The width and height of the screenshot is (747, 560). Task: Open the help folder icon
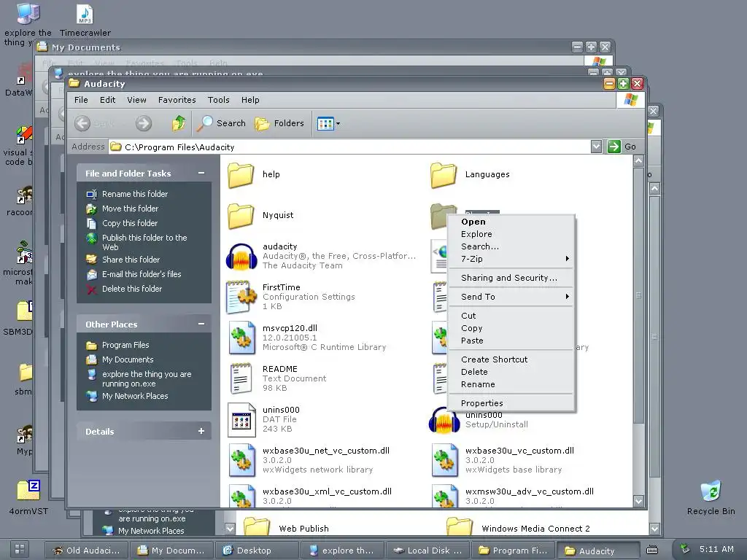(x=241, y=175)
